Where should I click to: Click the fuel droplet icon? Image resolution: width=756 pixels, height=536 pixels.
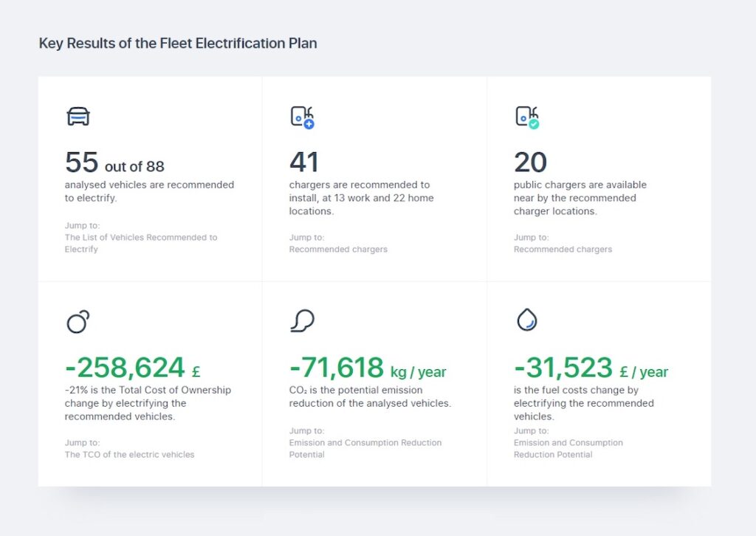pyautogui.click(x=526, y=320)
